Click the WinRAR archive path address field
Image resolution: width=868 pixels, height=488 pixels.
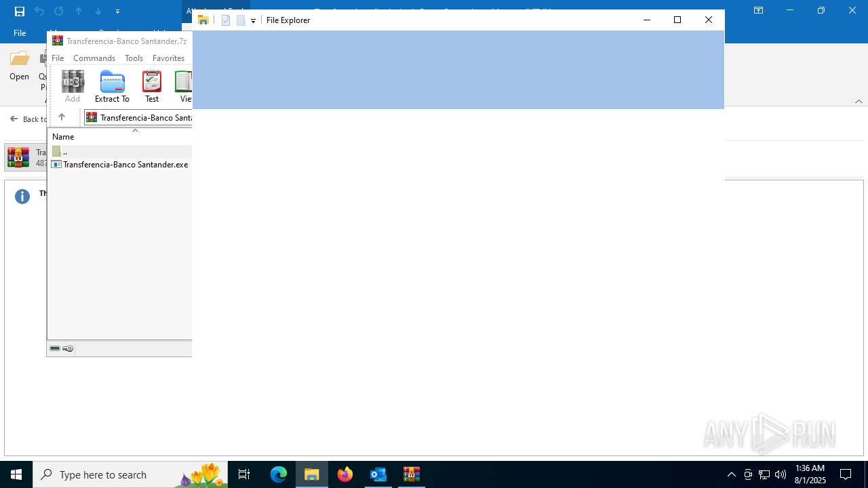138,117
